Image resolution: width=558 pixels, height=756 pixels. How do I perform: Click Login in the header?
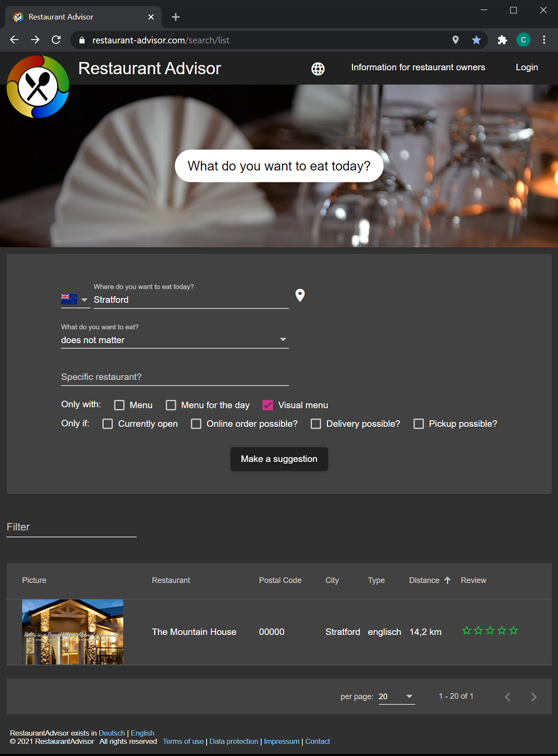pos(527,68)
